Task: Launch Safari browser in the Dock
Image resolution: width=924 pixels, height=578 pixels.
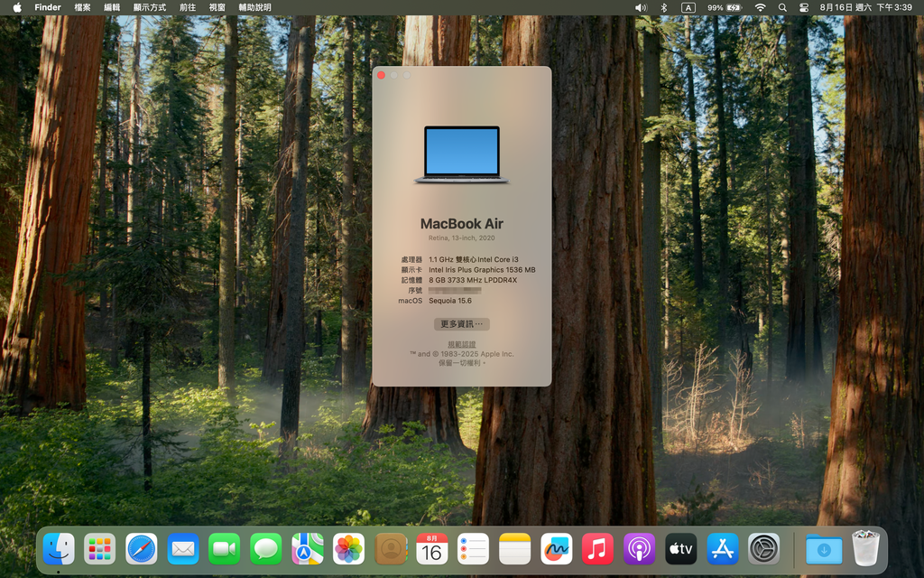Action: pyautogui.click(x=141, y=548)
